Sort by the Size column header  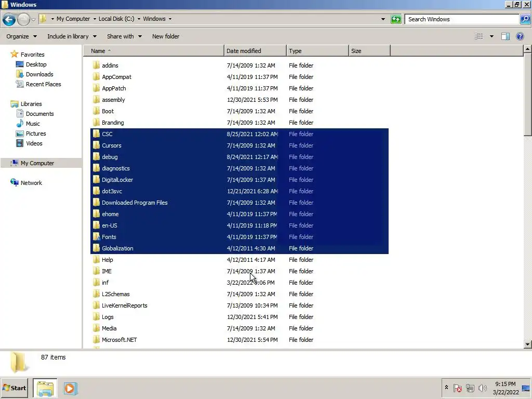(369, 51)
